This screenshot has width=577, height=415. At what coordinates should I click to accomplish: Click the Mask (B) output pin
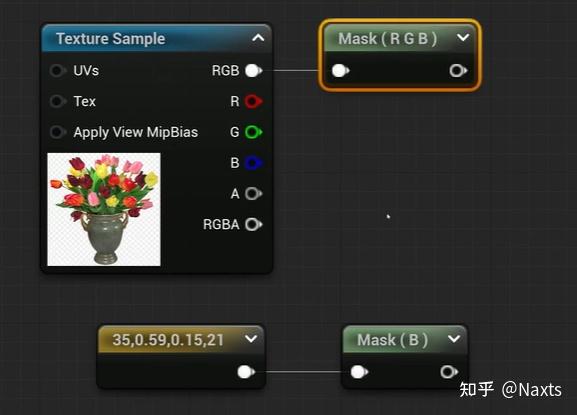[449, 372]
